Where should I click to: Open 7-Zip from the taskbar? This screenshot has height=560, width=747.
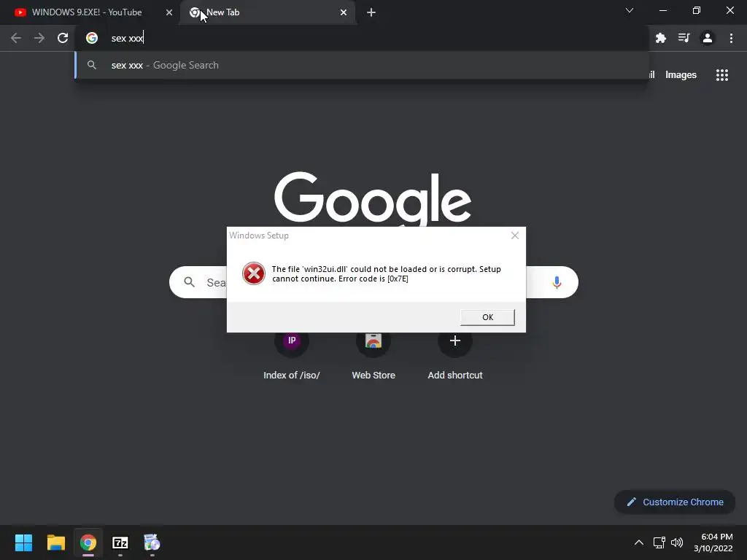120,542
